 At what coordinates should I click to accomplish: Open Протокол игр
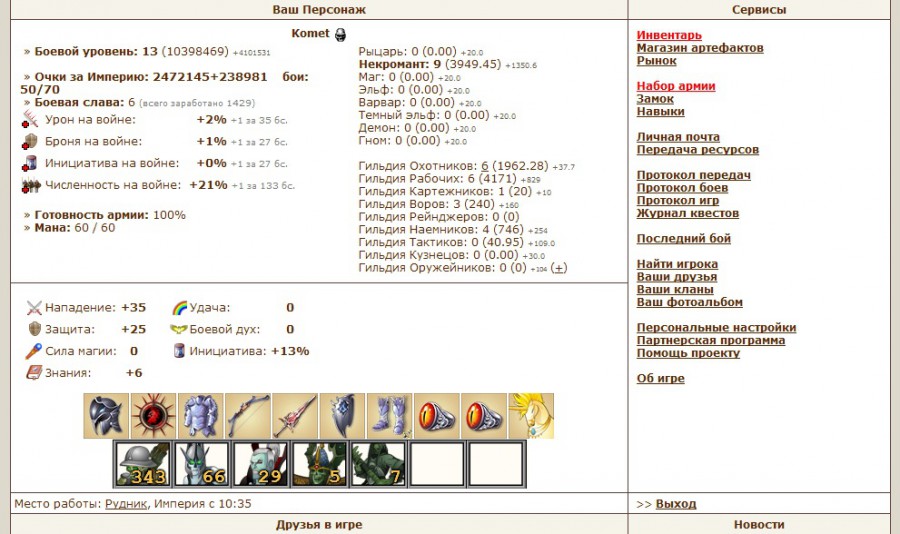click(677, 200)
